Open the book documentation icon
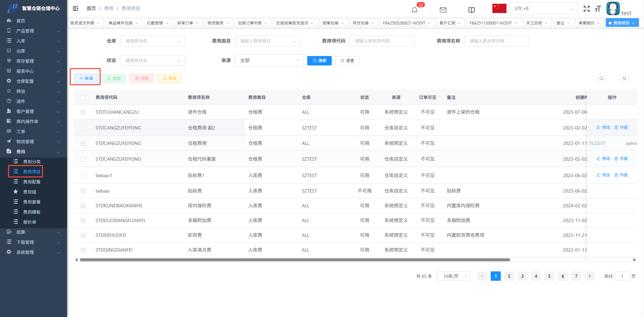Image resolution: width=644 pixels, height=317 pixels. [x=471, y=10]
